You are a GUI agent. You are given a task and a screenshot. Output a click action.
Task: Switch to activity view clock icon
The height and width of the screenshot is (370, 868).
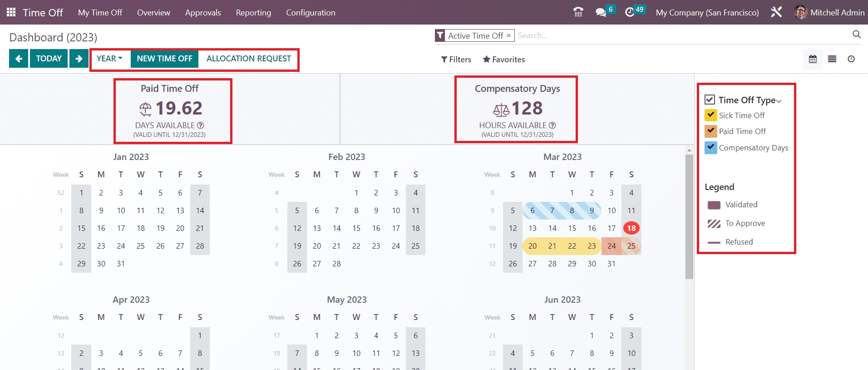tap(851, 59)
